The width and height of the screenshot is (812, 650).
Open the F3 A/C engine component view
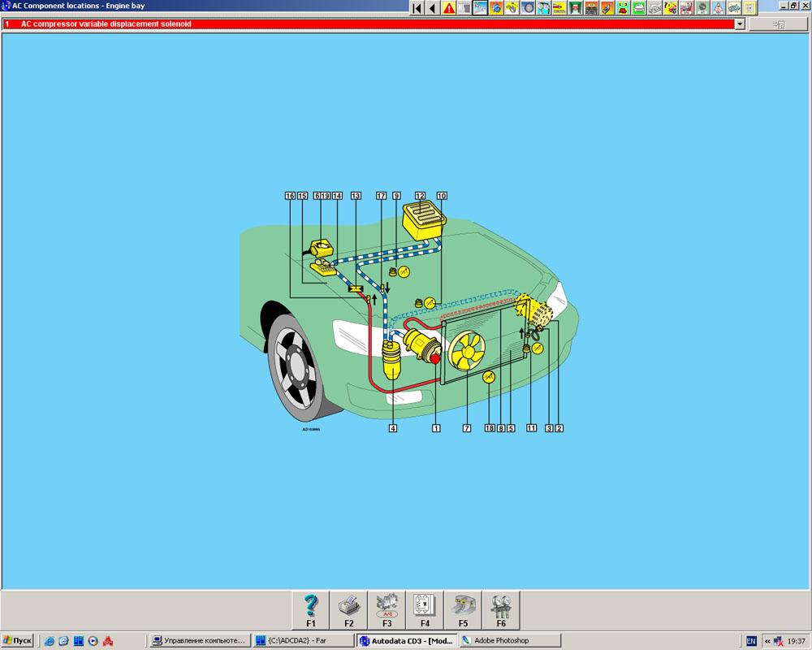pyautogui.click(x=387, y=610)
